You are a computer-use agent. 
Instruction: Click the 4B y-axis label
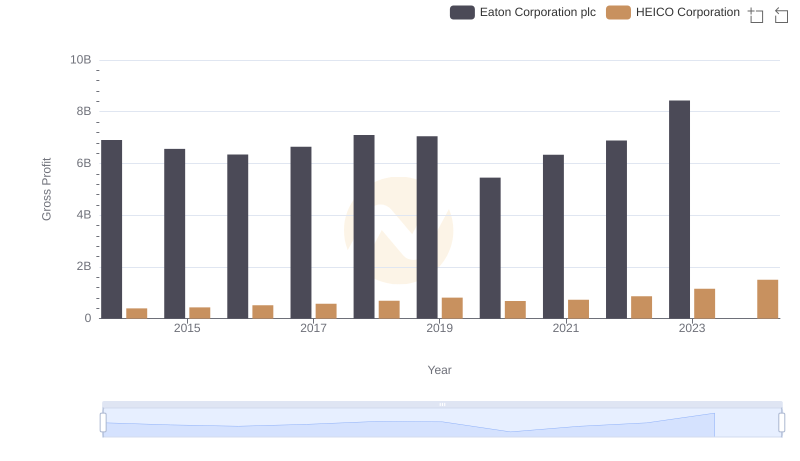pos(84,215)
